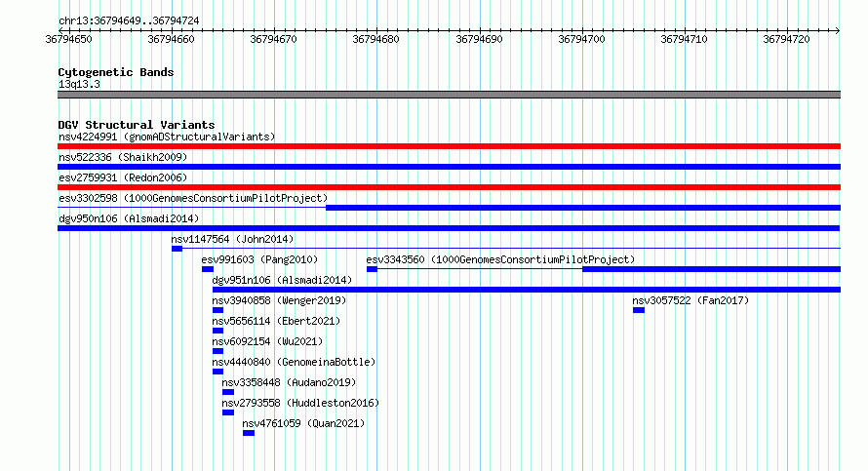Click blue block under nsv3358448 Audano2019
The width and height of the screenshot is (868, 471).
(228, 392)
